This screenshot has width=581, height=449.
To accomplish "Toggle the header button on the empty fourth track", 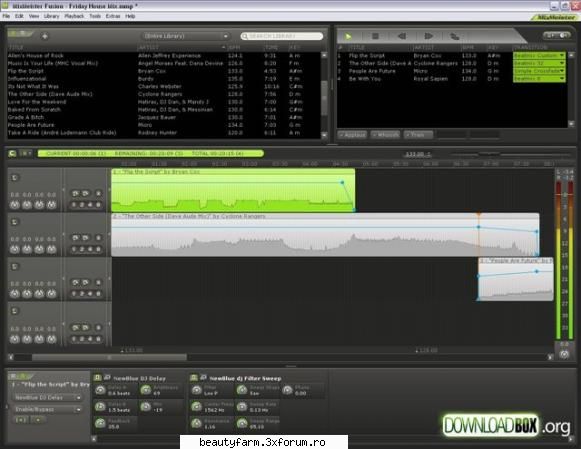I will pyautogui.click(x=14, y=311).
